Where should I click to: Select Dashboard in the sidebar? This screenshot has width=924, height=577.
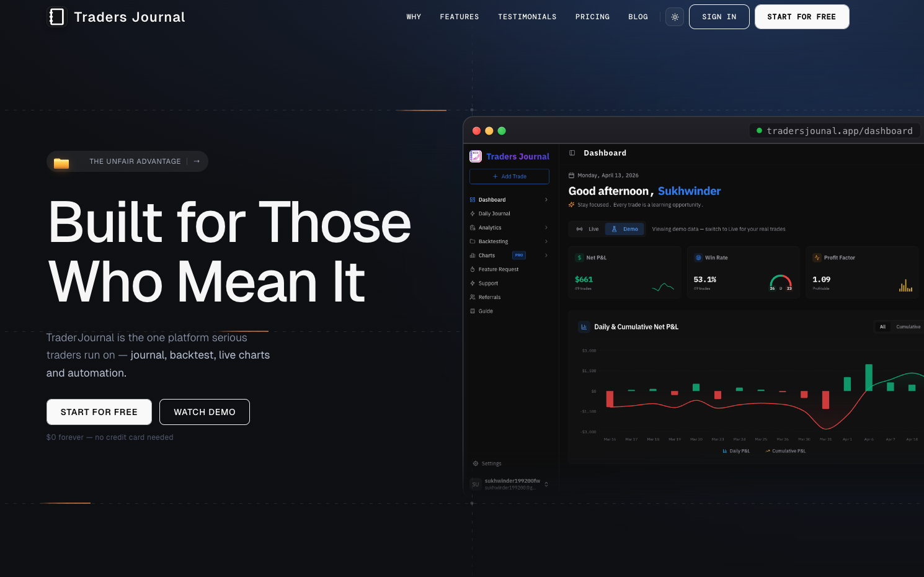(509, 200)
